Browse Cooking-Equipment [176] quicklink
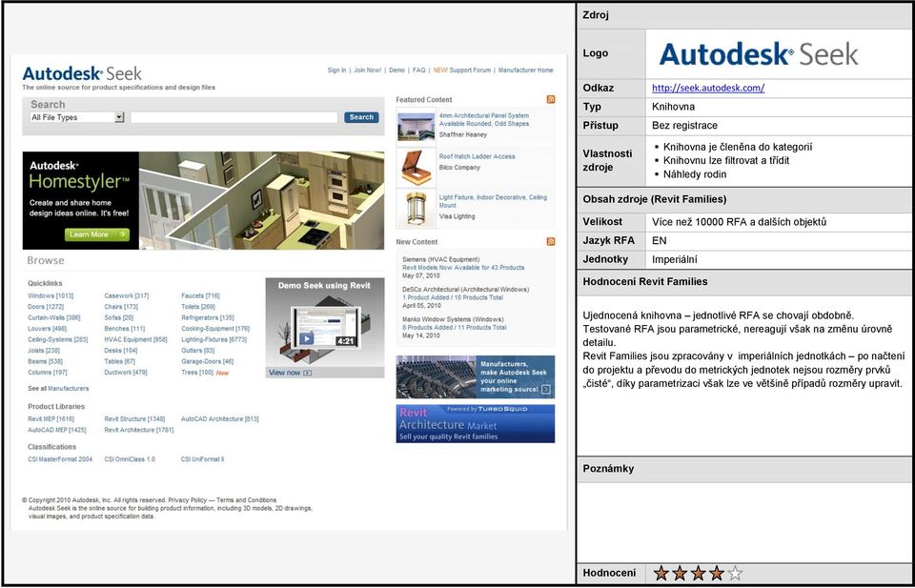The height and width of the screenshot is (588, 915). point(215,329)
